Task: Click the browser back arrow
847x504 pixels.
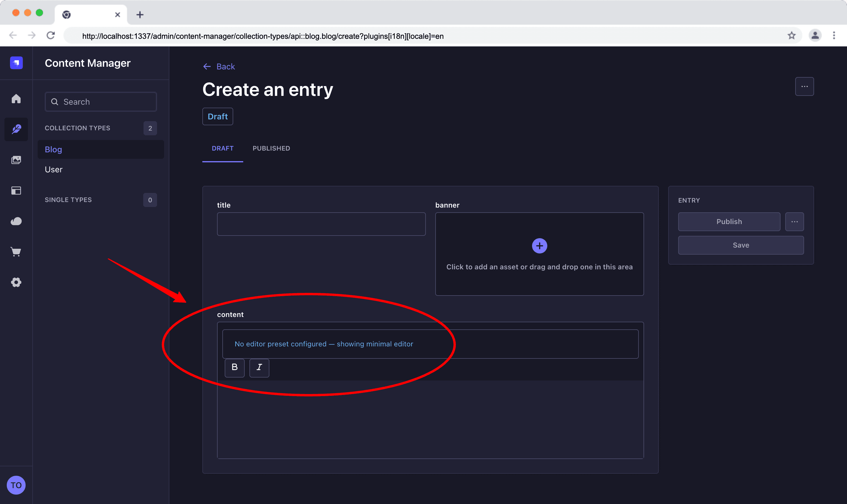Action: tap(13, 35)
